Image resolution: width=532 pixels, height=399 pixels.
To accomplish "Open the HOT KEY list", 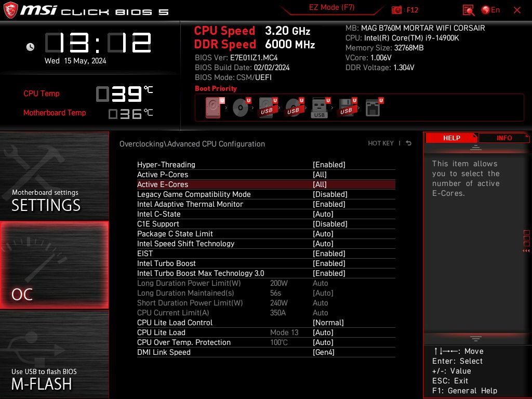I will coord(381,143).
